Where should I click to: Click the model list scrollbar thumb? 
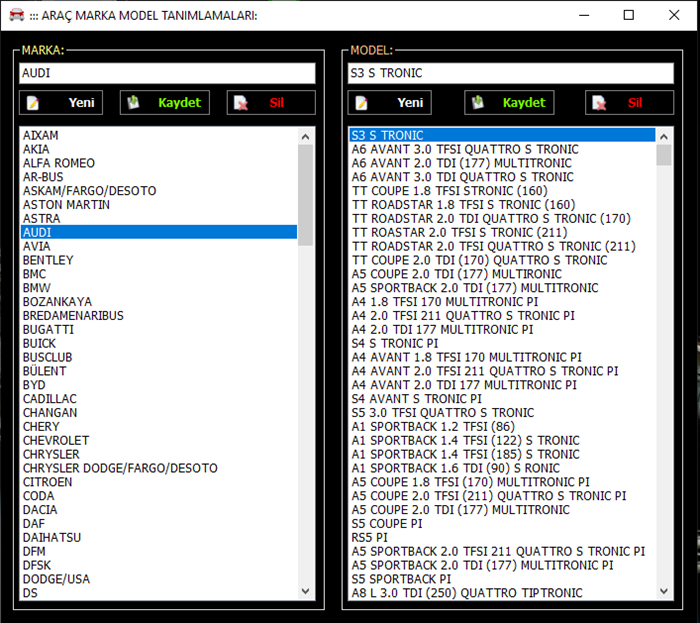click(x=664, y=155)
